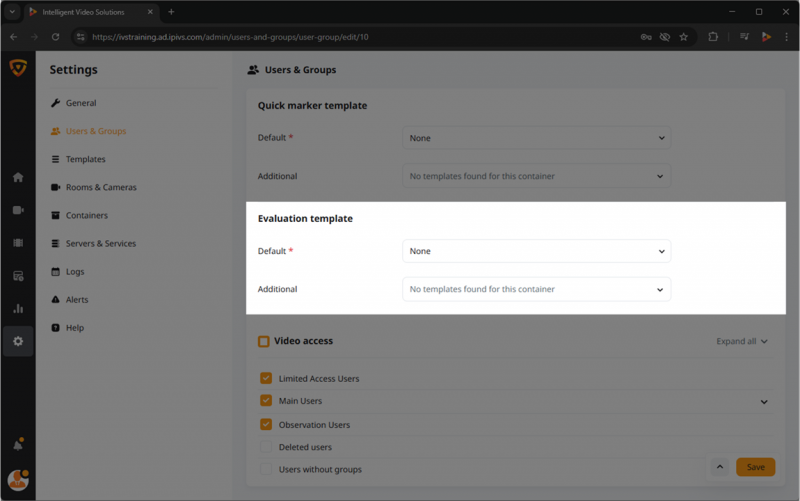Click Expand all in Video access
The width and height of the screenshot is (800, 501).
pyautogui.click(x=742, y=341)
